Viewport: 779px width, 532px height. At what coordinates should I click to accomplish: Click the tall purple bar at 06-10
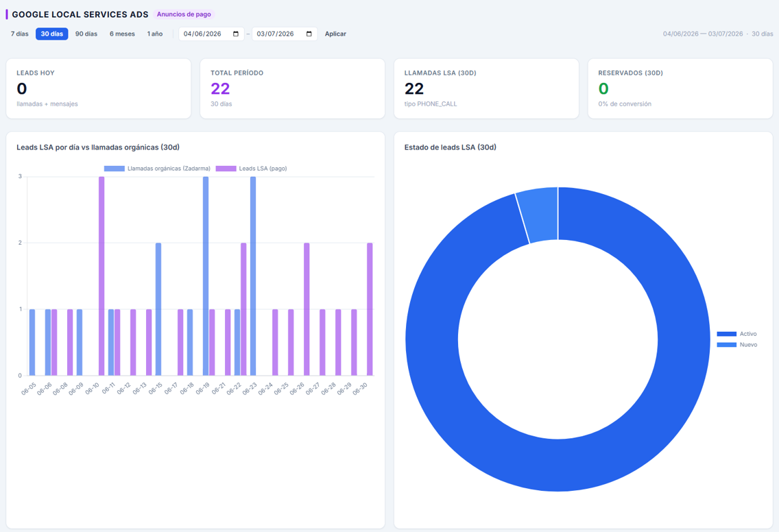101,276
